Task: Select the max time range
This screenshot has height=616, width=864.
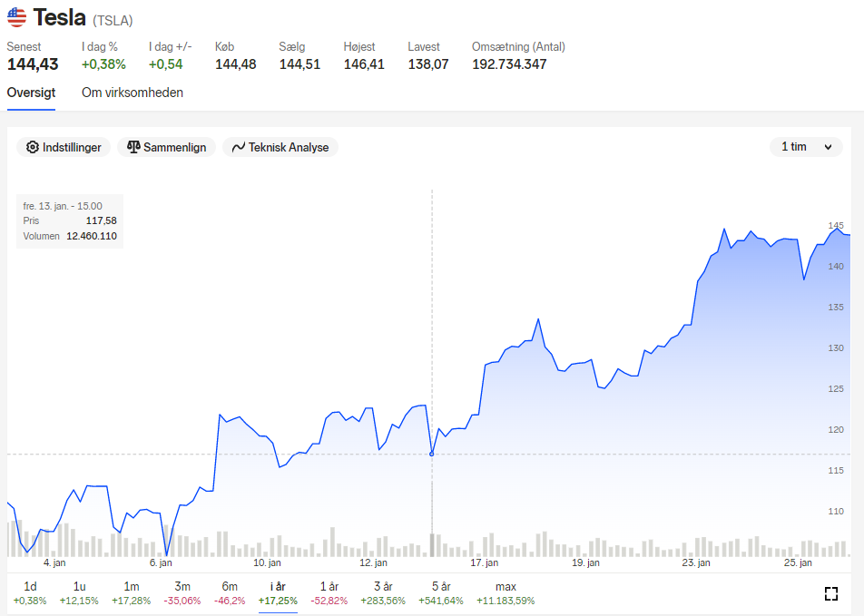Action: tap(506, 592)
